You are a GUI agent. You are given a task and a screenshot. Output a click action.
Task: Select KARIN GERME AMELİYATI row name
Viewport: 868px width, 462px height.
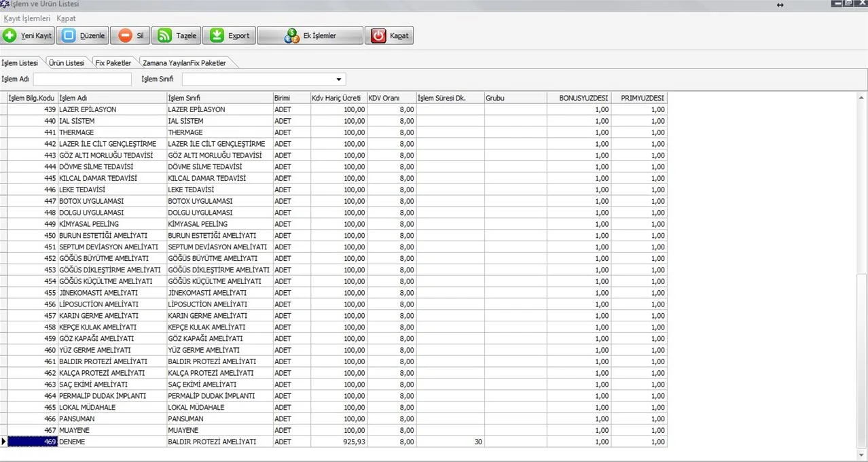coord(98,316)
